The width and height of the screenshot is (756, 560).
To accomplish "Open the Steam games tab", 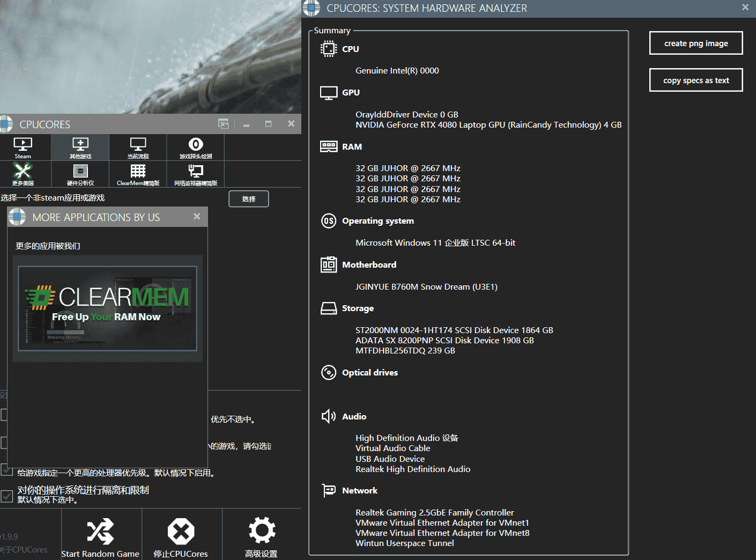I will tap(23, 148).
